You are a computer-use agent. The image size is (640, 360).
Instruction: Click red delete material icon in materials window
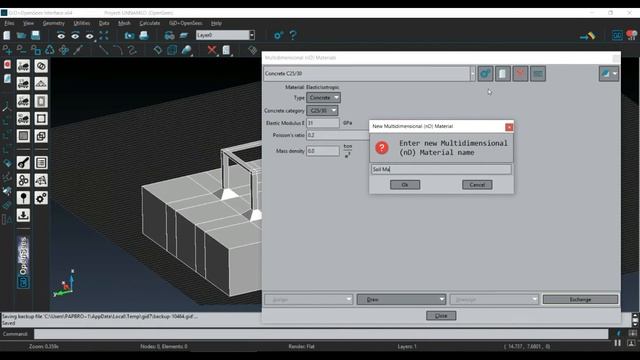520,74
